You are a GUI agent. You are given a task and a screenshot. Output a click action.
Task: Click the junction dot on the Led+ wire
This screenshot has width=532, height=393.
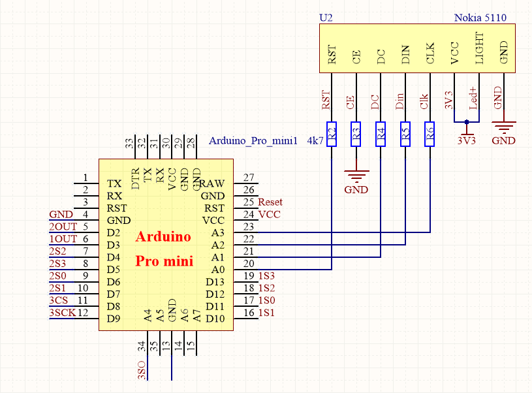467,122
